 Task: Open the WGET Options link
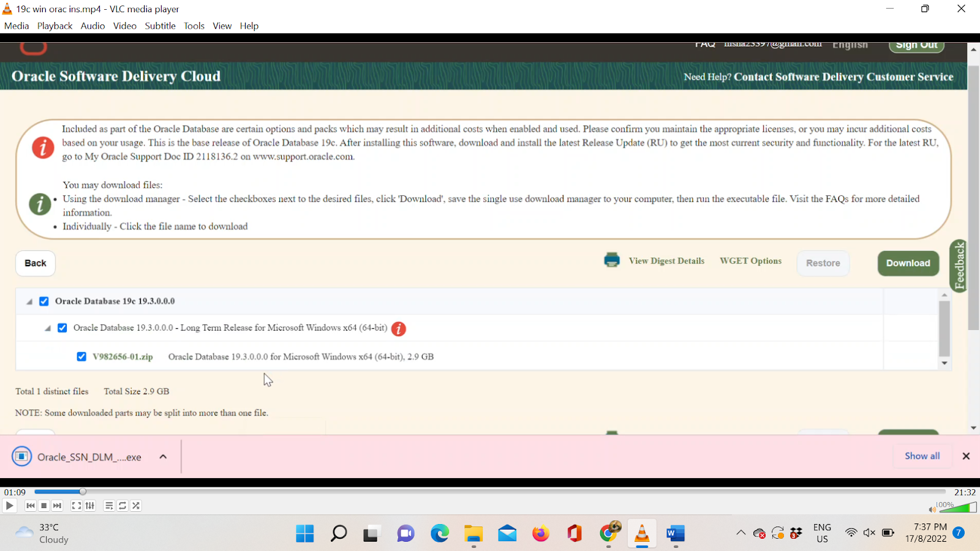750,261
